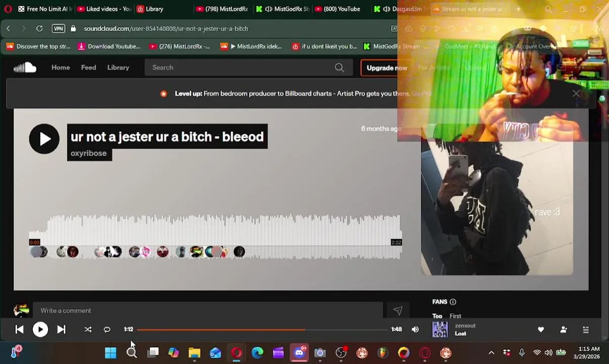Switch to (798) MistLordRx tab
Image resolution: width=609 pixels, height=364 pixels.
222,9
